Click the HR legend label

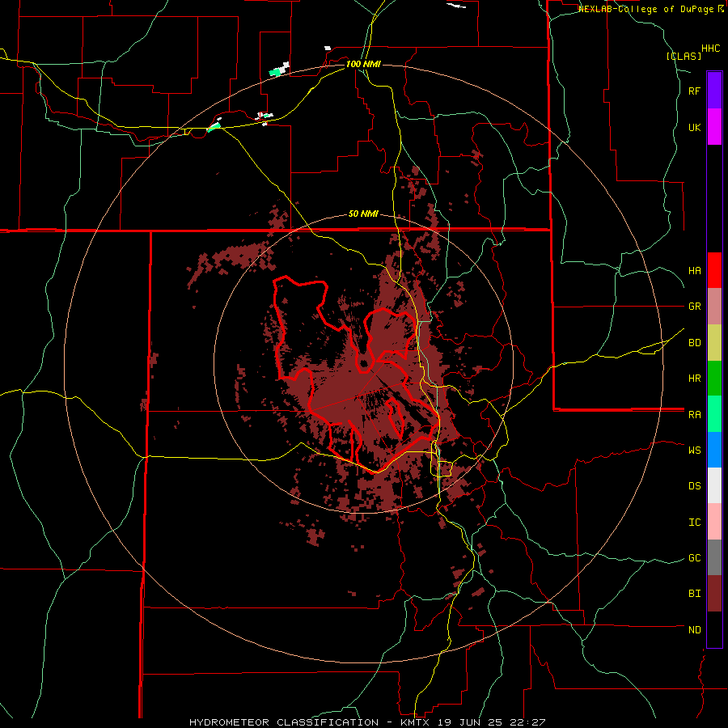694,379
